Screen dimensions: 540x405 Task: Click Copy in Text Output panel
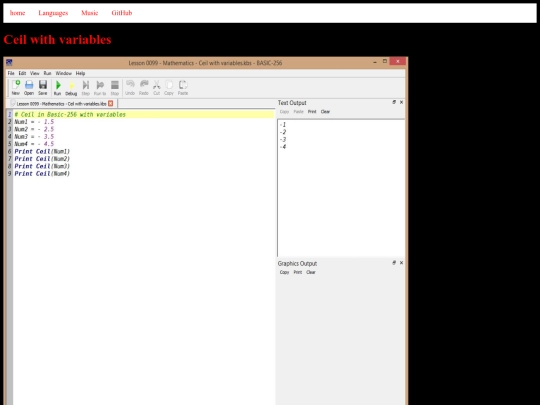click(x=284, y=112)
